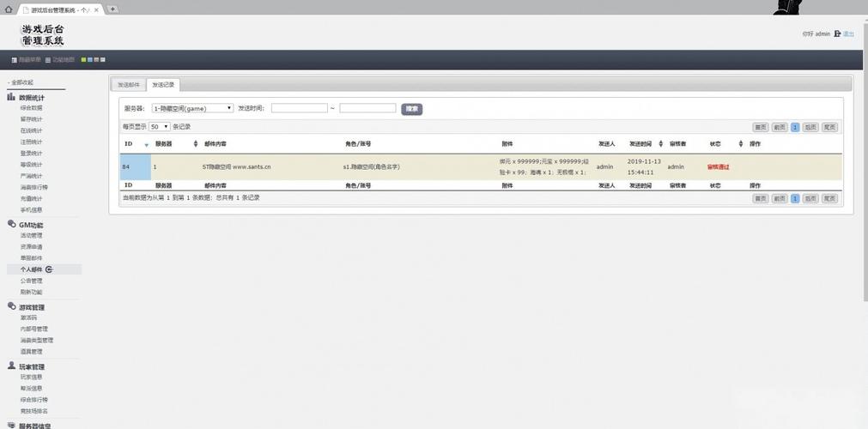This screenshot has width=868, height=429.
Task: Click the 退出 logout link
Action: (x=848, y=34)
